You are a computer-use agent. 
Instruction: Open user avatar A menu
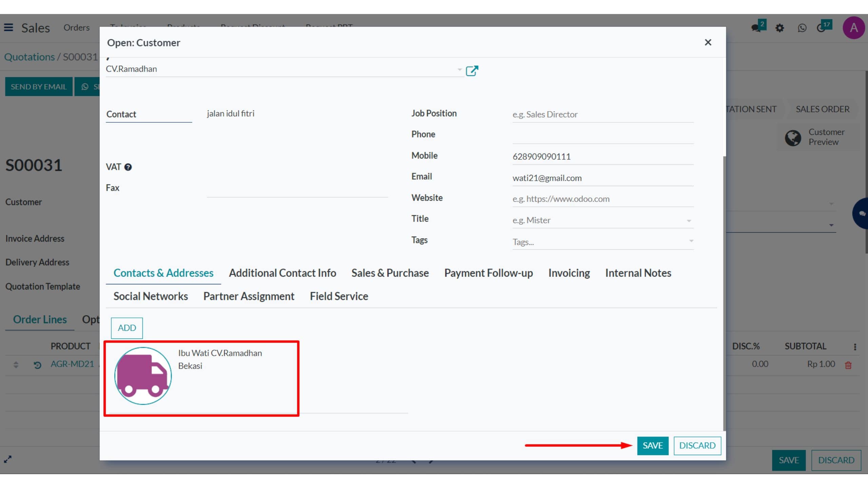[x=854, y=28]
